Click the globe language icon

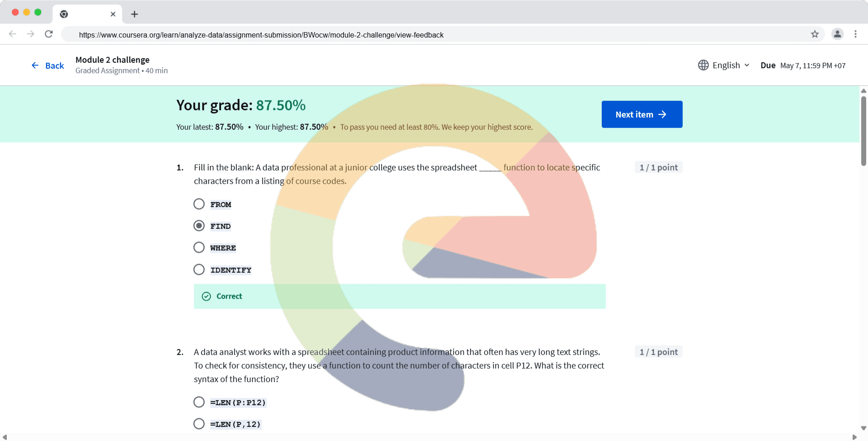703,65
